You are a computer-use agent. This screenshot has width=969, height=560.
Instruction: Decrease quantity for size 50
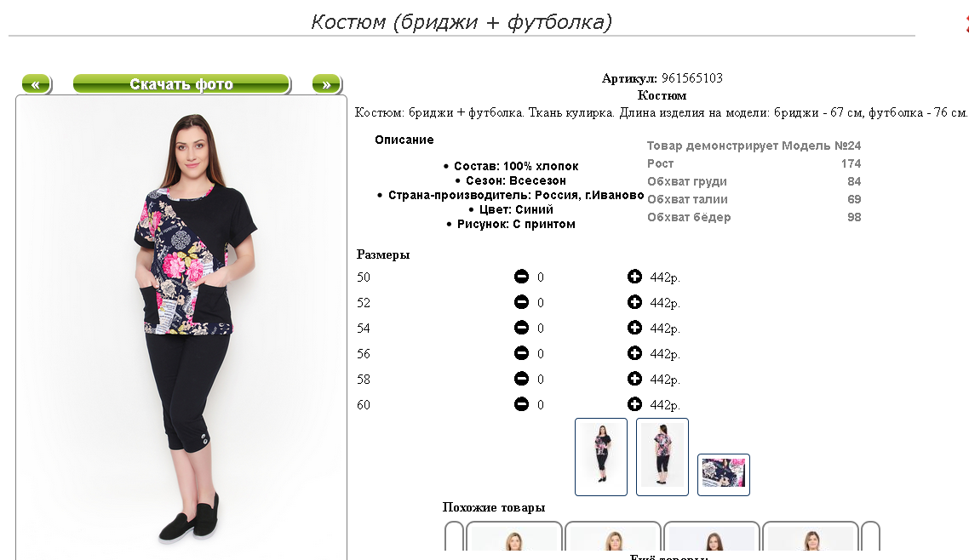(522, 277)
